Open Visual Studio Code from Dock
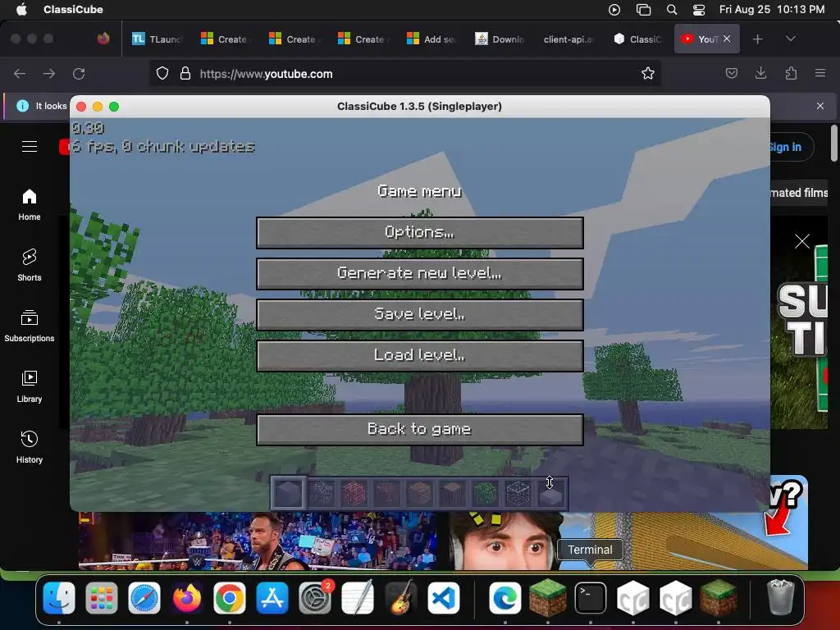The image size is (840, 630). coord(444,598)
